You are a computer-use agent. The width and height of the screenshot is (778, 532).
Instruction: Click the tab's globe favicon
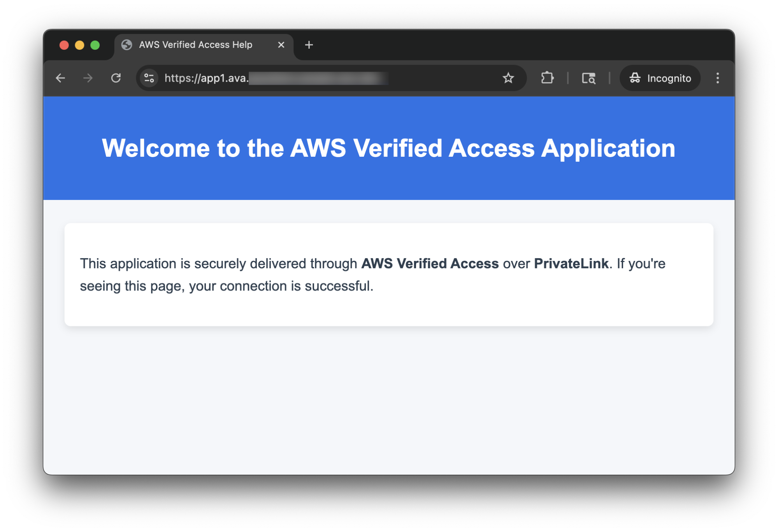coord(127,45)
